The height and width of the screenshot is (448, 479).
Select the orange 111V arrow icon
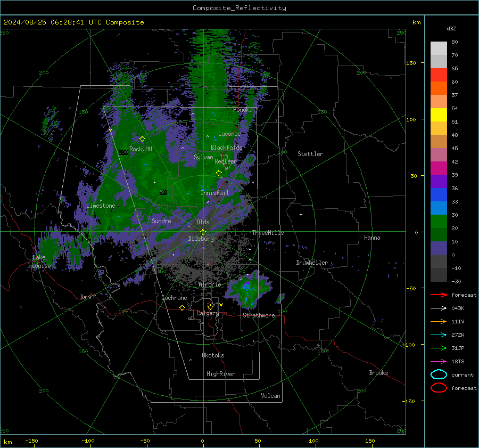point(439,321)
